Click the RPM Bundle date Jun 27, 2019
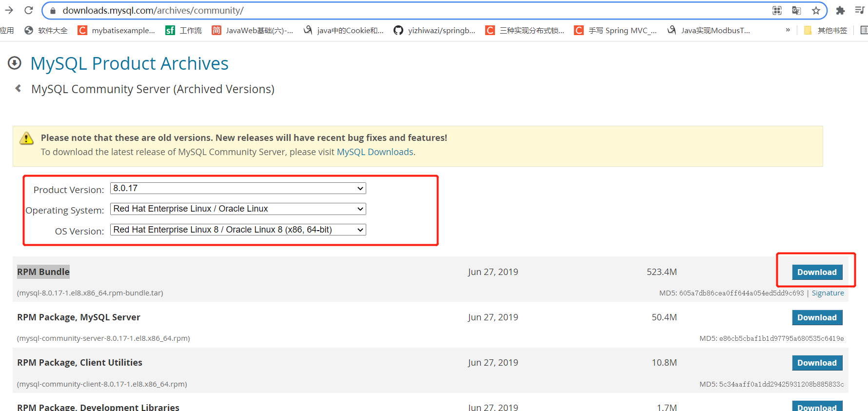Screen dimensions: 868x411 (x=493, y=272)
